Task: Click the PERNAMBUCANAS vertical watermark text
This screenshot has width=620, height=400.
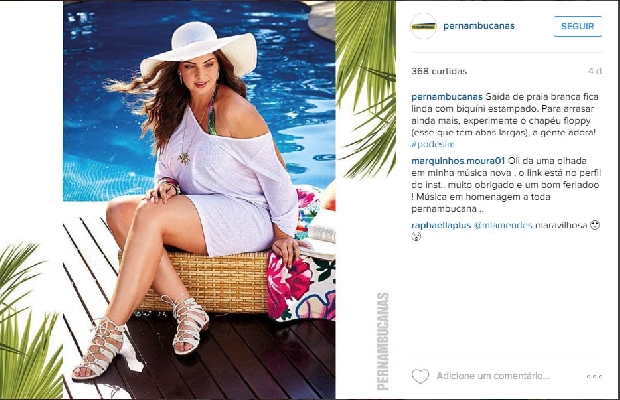Action: pos(383,342)
